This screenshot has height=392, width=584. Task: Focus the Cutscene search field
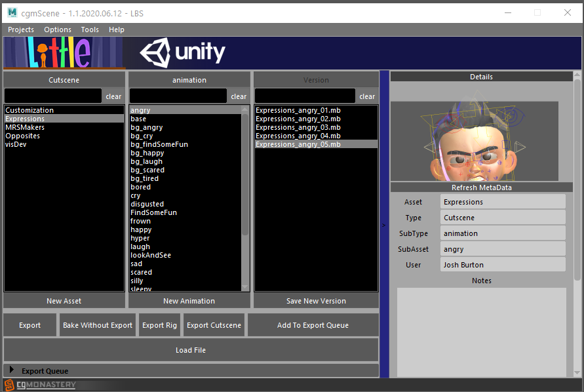point(53,96)
